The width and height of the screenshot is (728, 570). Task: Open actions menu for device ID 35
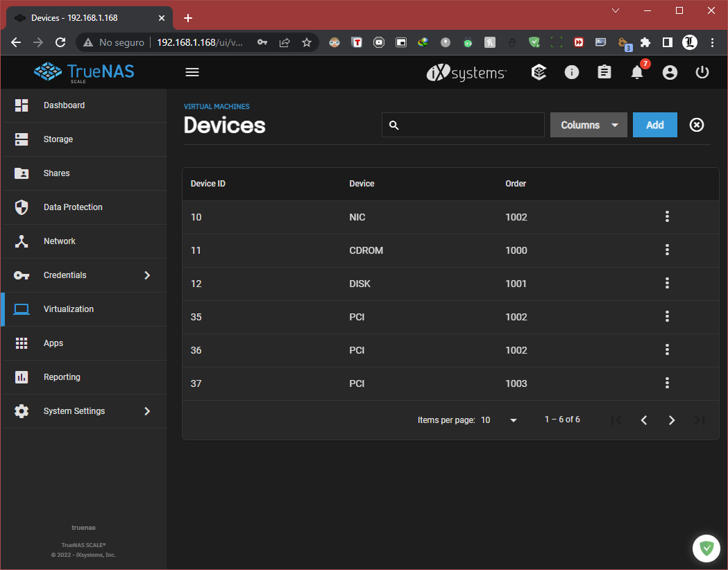point(667,317)
